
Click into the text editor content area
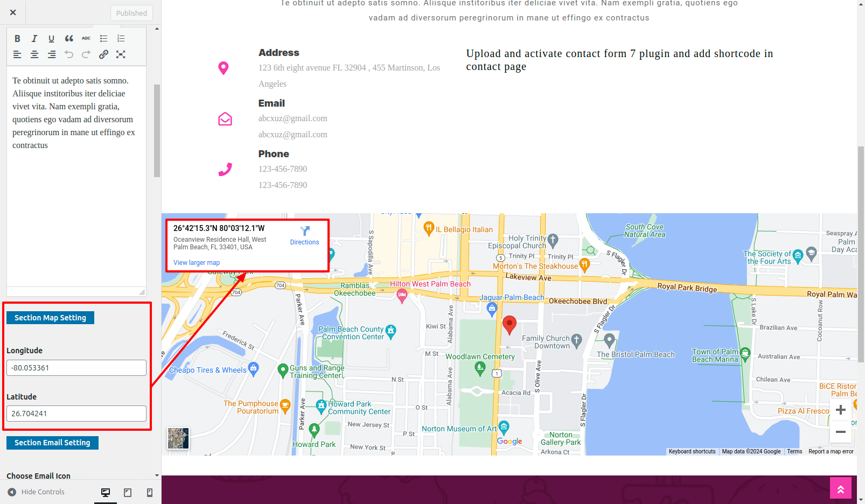click(76, 178)
